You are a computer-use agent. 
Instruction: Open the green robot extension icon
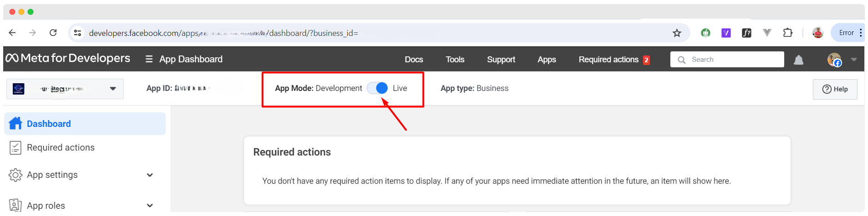pos(705,33)
